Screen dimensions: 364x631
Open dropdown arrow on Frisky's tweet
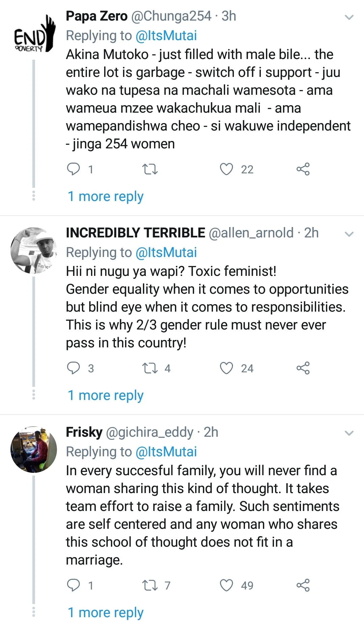tap(350, 433)
